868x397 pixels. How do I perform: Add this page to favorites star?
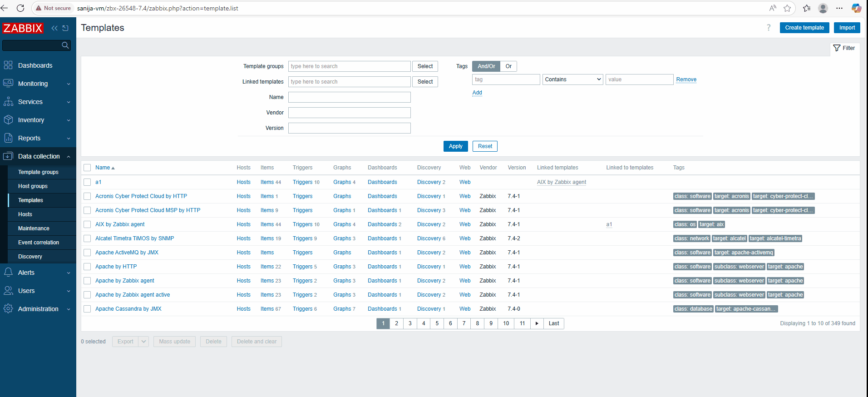[787, 8]
